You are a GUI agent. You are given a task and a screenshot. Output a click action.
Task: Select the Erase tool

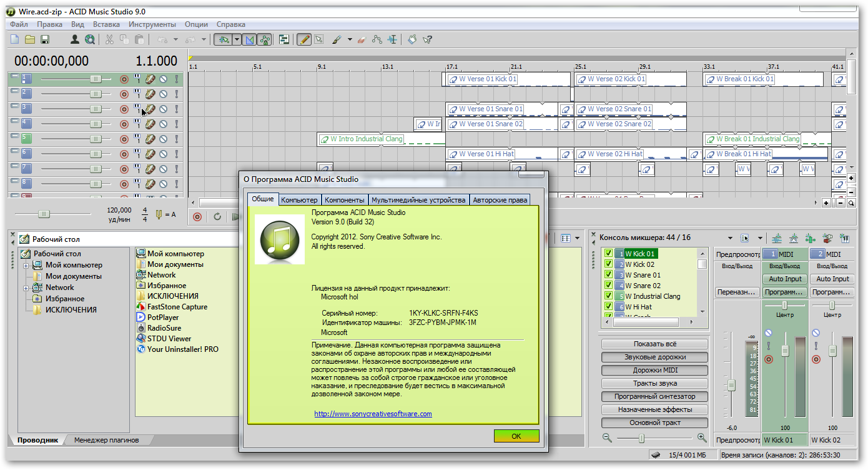click(361, 39)
